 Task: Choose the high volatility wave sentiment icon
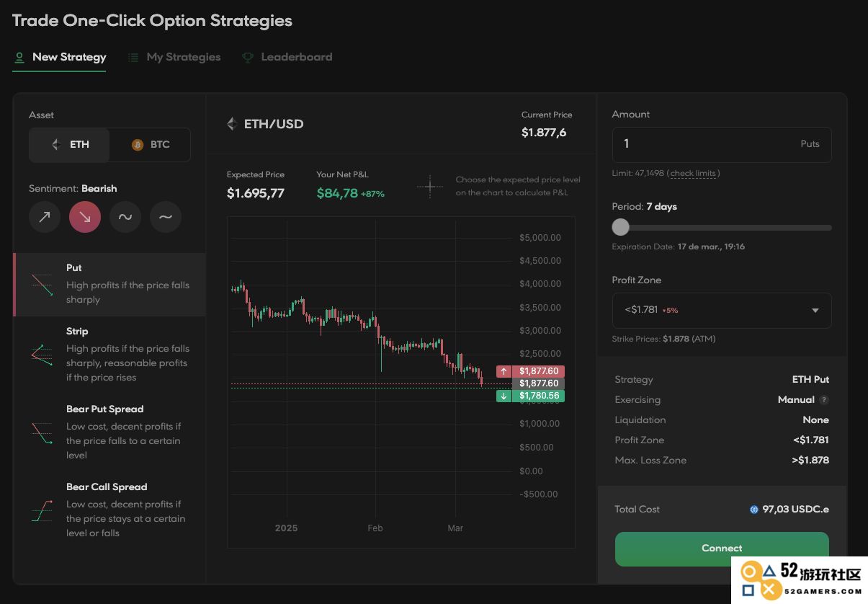(x=125, y=217)
